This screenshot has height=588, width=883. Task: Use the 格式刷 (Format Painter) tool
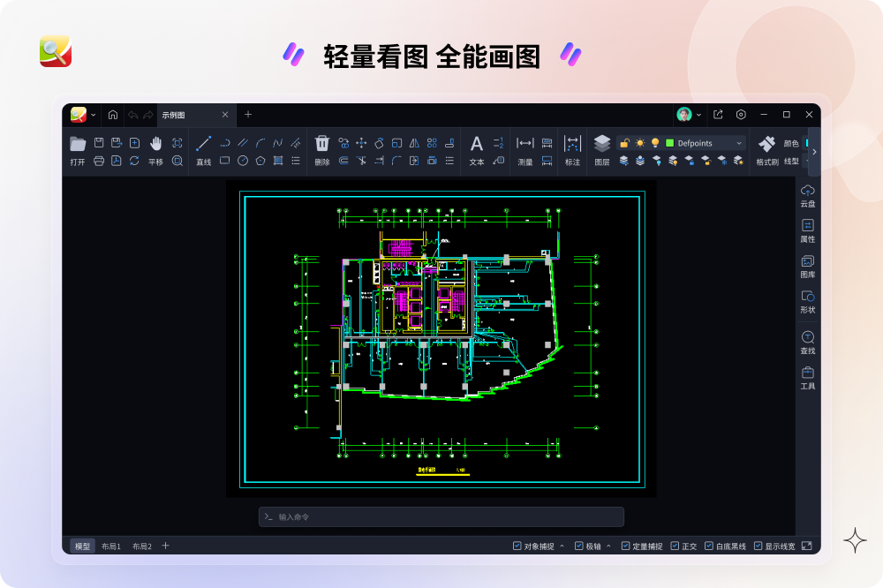766,150
